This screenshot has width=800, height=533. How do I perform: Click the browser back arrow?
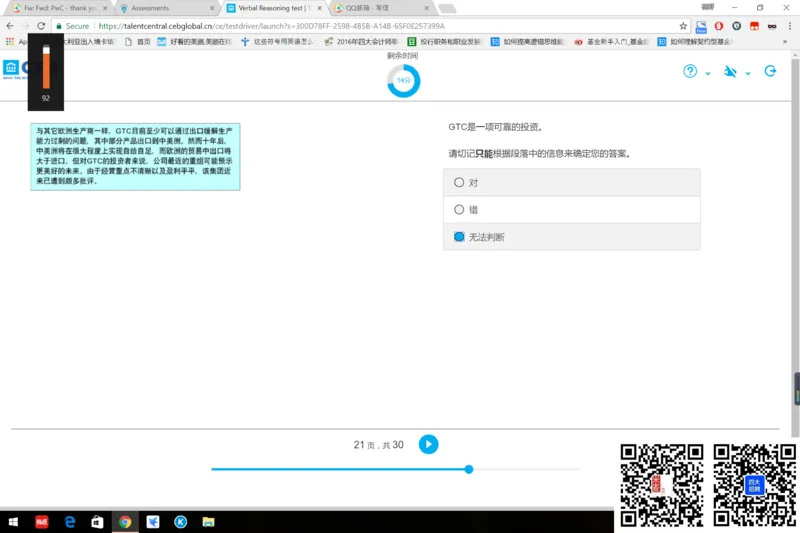pos(10,26)
